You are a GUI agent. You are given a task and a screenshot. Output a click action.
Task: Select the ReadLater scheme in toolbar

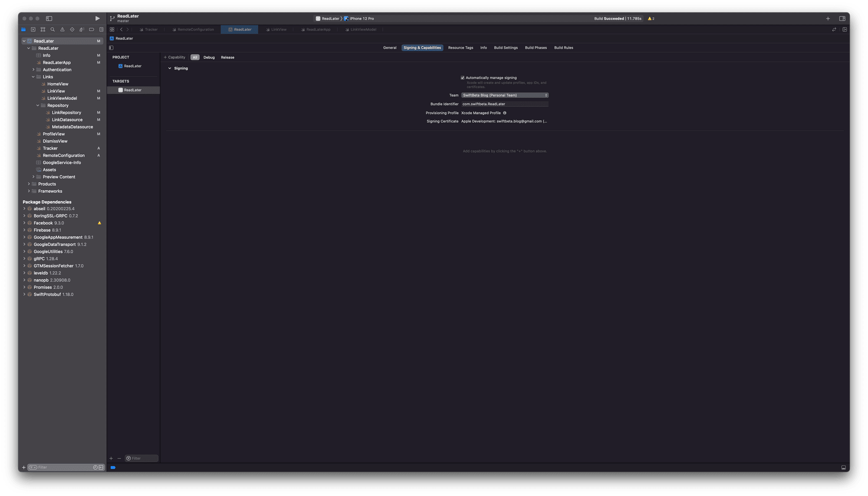[x=328, y=19]
